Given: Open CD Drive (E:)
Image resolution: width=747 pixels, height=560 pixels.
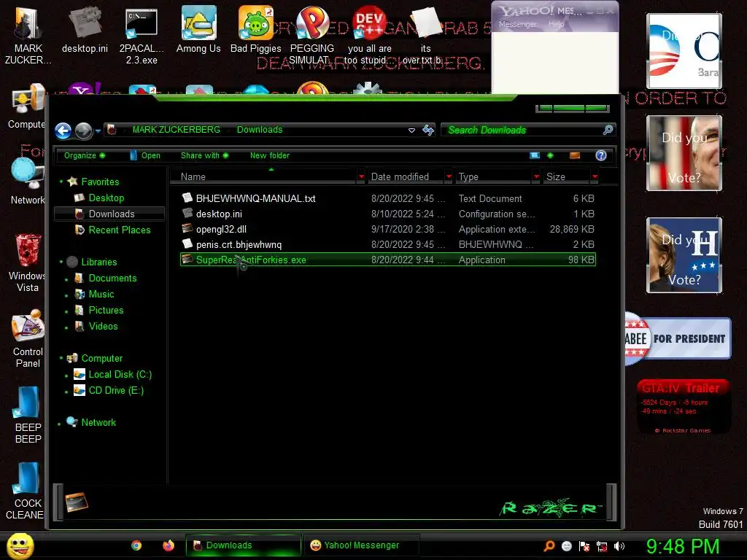Looking at the screenshot, I should [x=116, y=391].
